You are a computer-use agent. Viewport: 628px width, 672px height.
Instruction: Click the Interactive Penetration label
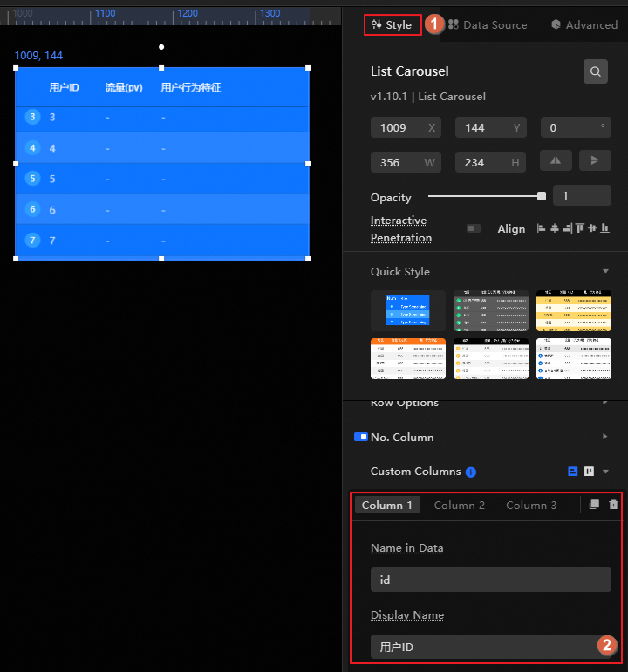(401, 229)
